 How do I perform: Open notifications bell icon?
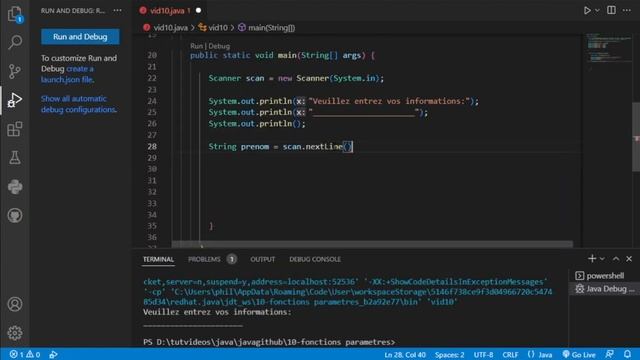[627, 354]
